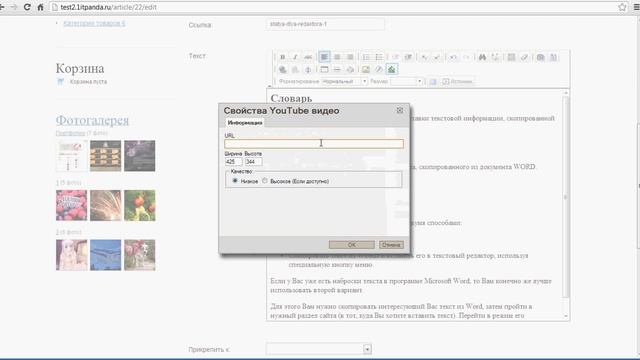Open Размер font size dropdown
This screenshot has width=640, height=360.
click(x=407, y=81)
